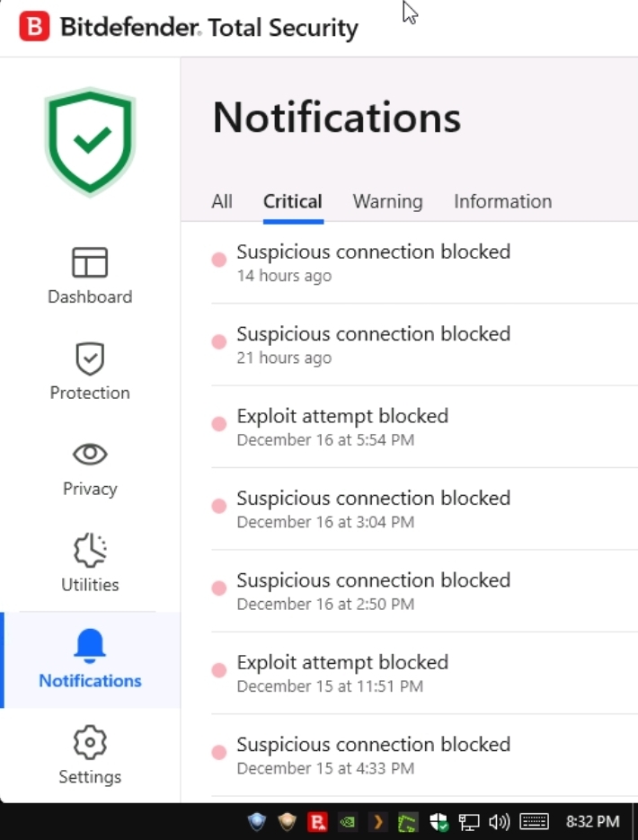This screenshot has height=840, width=638.
Task: Switch to the All notifications tab
Action: 222,201
